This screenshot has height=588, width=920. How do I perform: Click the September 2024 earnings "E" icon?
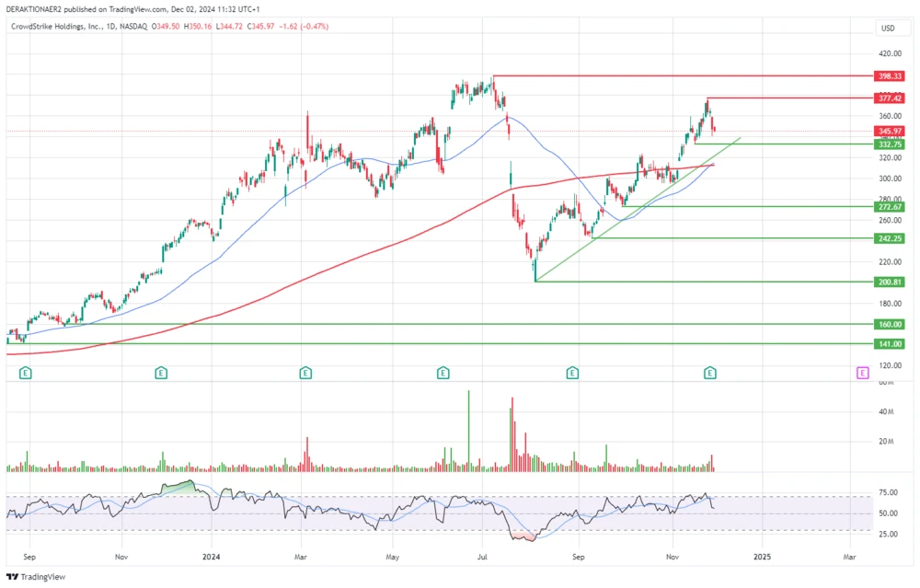[x=571, y=373]
